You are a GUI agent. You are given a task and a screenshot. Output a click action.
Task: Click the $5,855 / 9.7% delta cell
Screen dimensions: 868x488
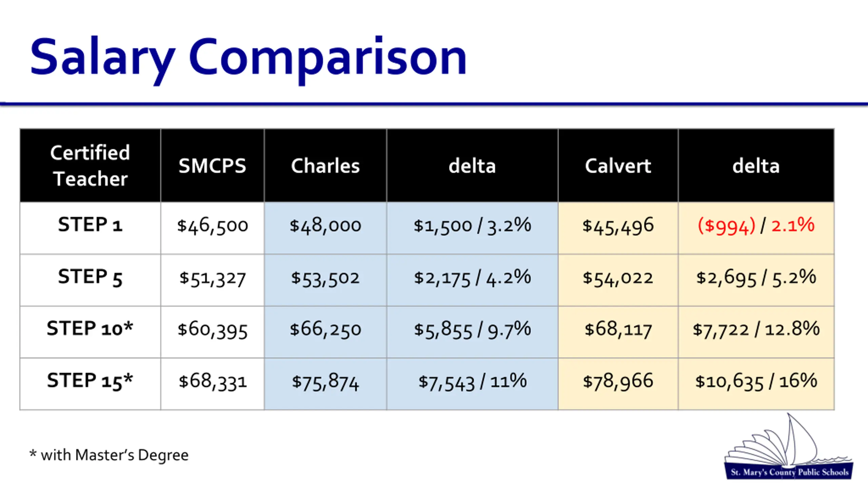pos(472,332)
